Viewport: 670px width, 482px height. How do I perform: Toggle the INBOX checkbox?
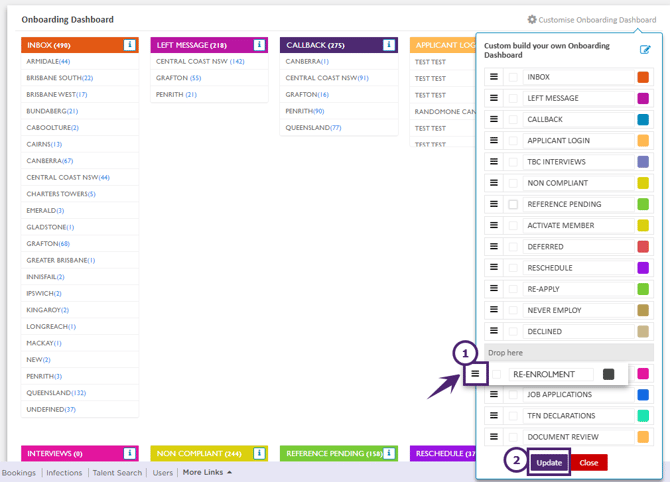(x=513, y=77)
